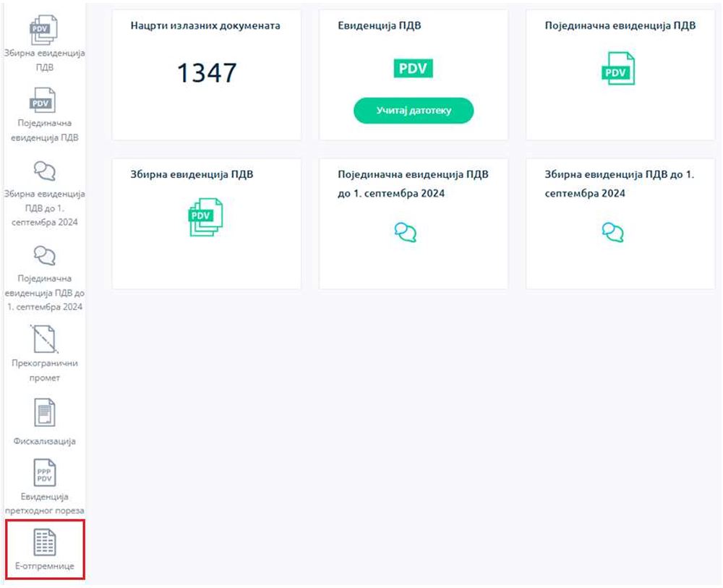Screen dimensions: 723x588
Task: Click sidebar chat icon for Збирна евиденција до 1. септембра
Action: coord(45,171)
